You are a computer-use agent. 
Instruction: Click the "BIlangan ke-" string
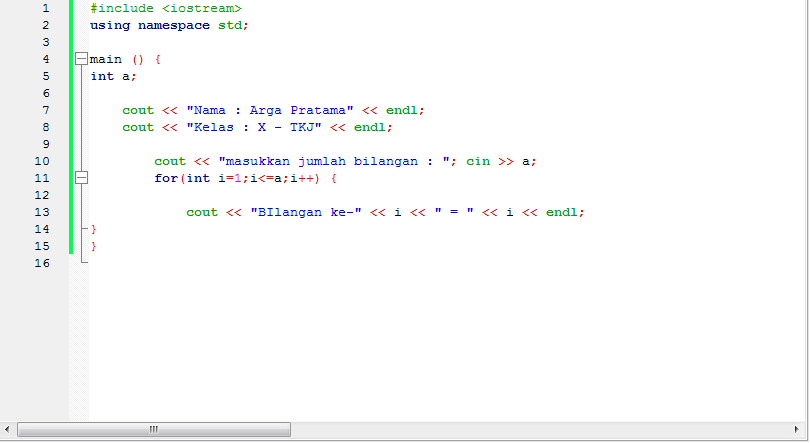[306, 212]
